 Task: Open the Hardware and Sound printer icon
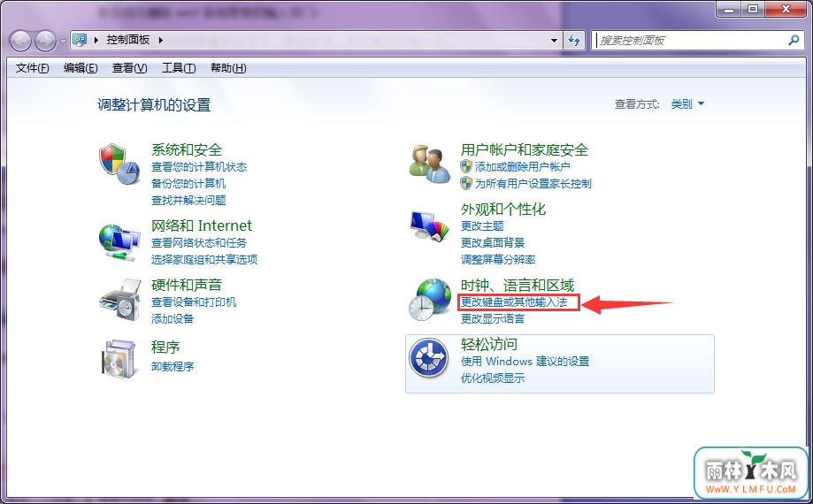(120, 300)
